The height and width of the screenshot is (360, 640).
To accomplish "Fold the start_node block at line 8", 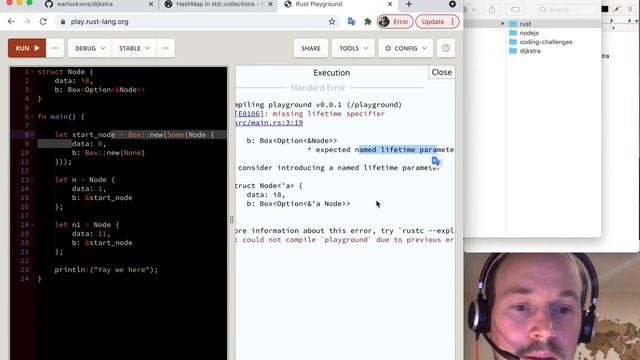I will pos(32,135).
